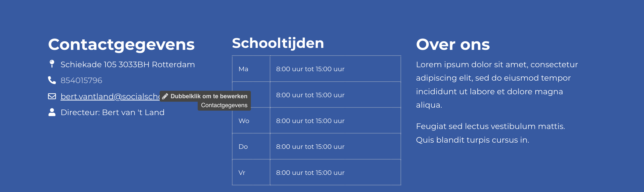644x192 pixels.
Task: Click the location pin icon
Action: 52,64
